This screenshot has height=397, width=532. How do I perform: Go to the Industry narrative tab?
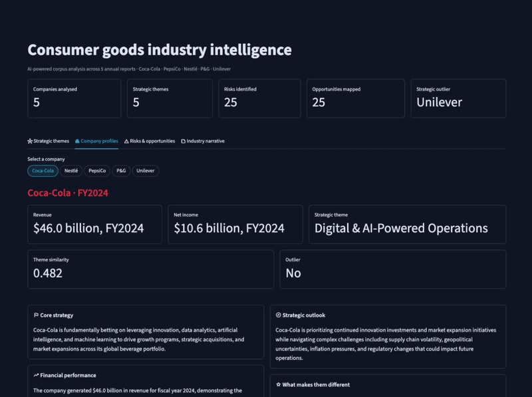[203, 141]
